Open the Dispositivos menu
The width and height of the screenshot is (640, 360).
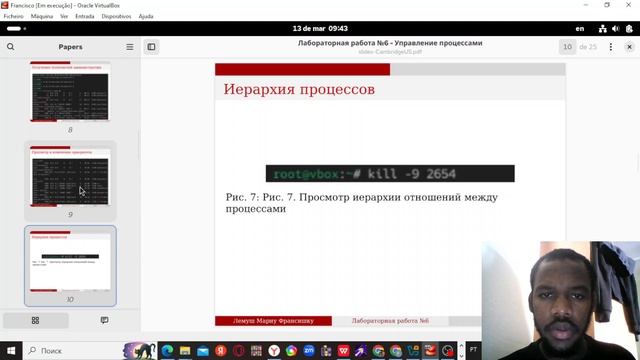[116, 16]
